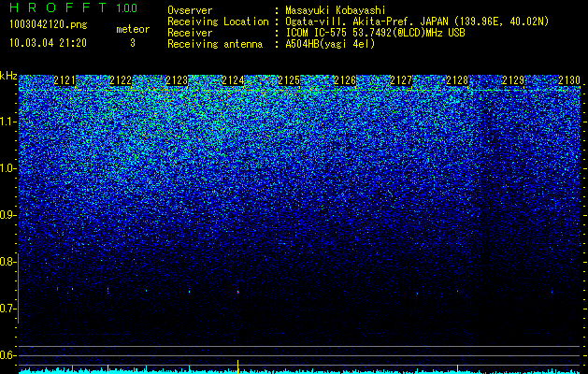
Task: Click the observer name Masayuki Kobayashi
Action: 335,10
